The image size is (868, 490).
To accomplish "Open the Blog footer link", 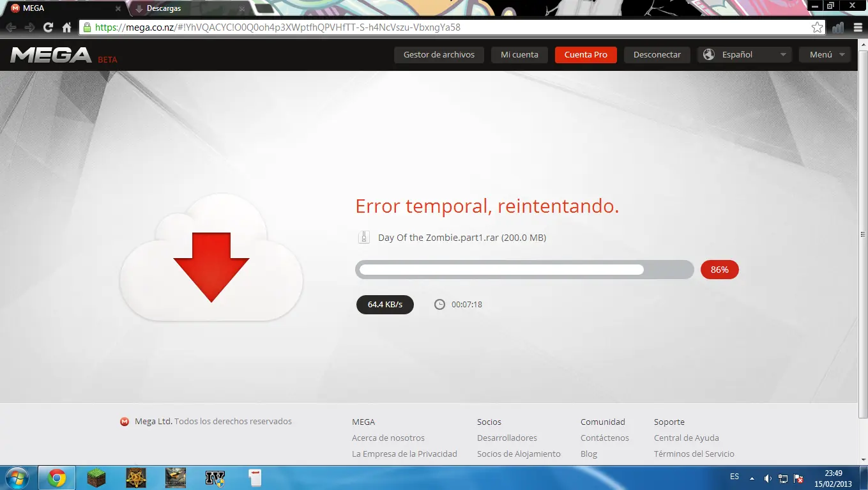I will point(589,454).
